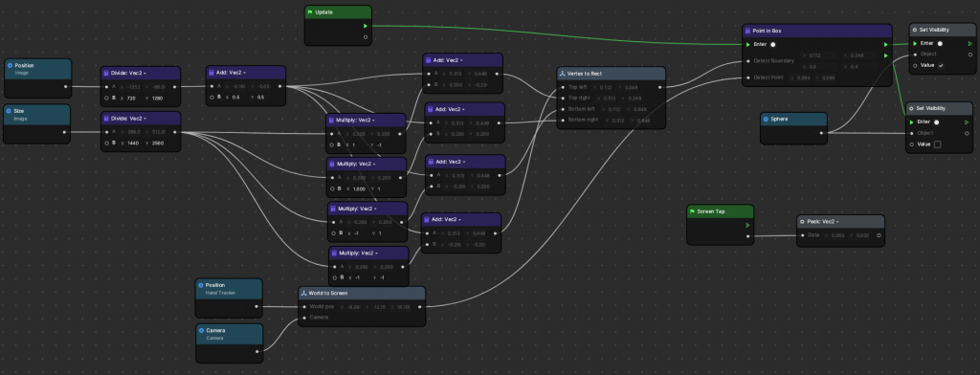
Task: Select the Size Image node header
Action: point(37,114)
